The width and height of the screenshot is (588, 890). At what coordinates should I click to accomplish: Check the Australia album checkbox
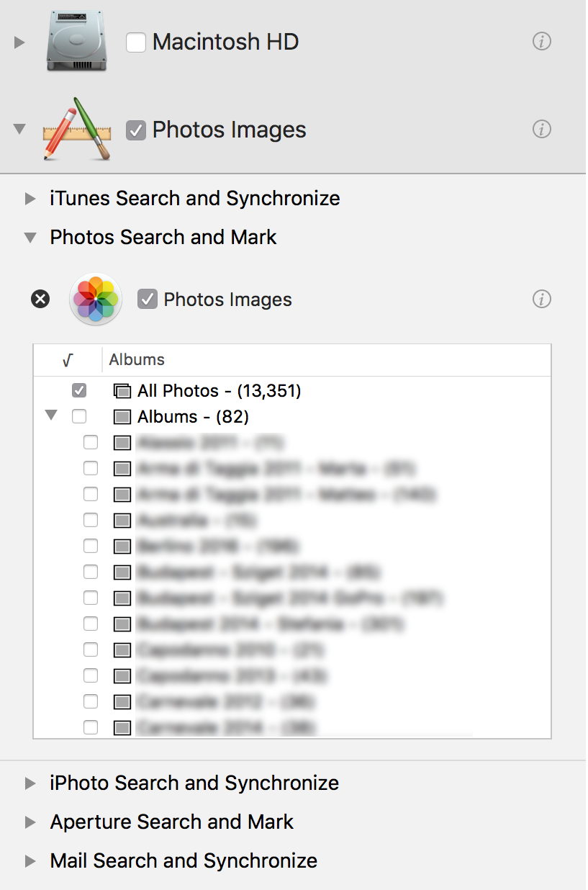(91, 520)
